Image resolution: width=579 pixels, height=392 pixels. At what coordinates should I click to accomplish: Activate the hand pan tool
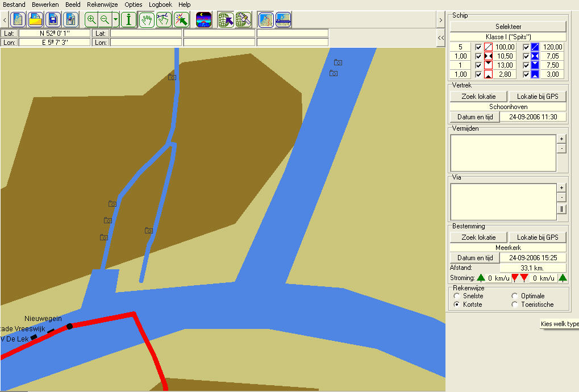click(x=147, y=20)
